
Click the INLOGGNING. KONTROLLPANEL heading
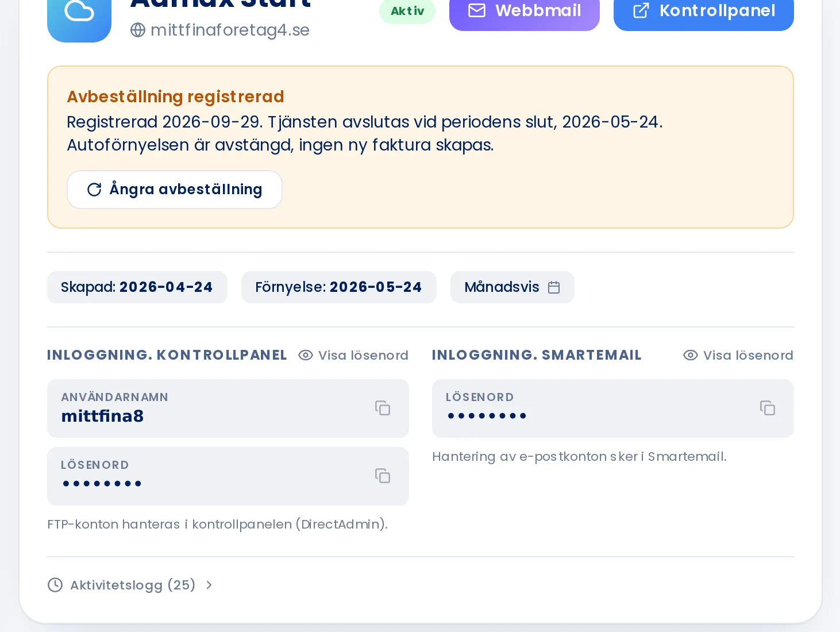[167, 355]
